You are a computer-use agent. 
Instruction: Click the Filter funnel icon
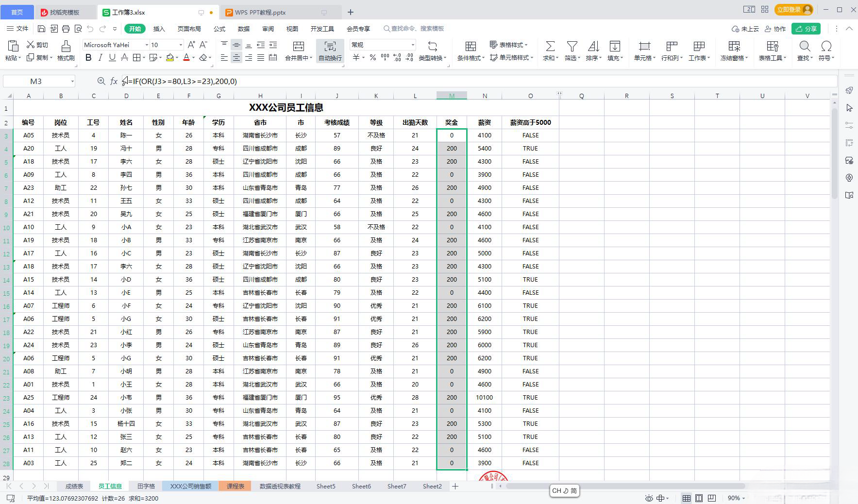coord(572,46)
